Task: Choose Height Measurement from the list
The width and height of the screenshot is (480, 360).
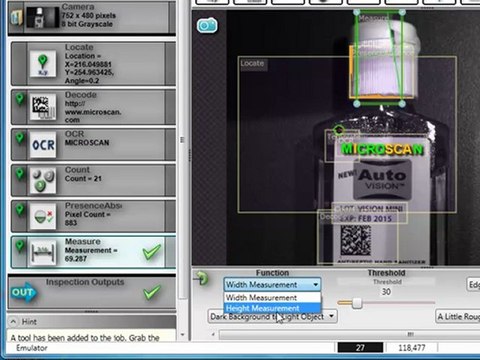Action: click(x=272, y=308)
